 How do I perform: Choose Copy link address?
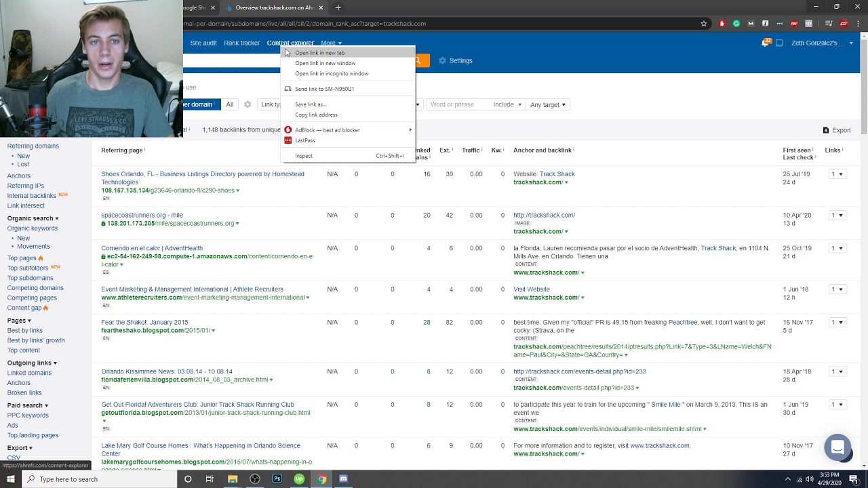(348, 115)
